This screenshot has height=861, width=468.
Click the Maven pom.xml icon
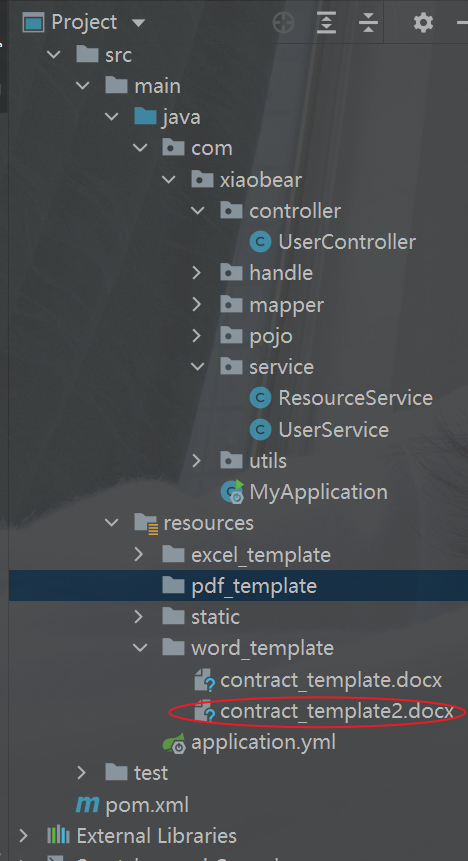pyautogui.click(x=87, y=806)
